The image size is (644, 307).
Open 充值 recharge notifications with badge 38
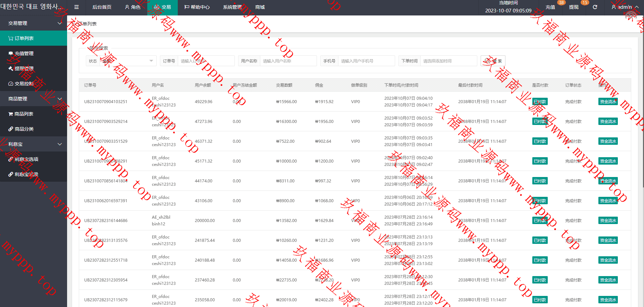pyautogui.click(x=550, y=7)
